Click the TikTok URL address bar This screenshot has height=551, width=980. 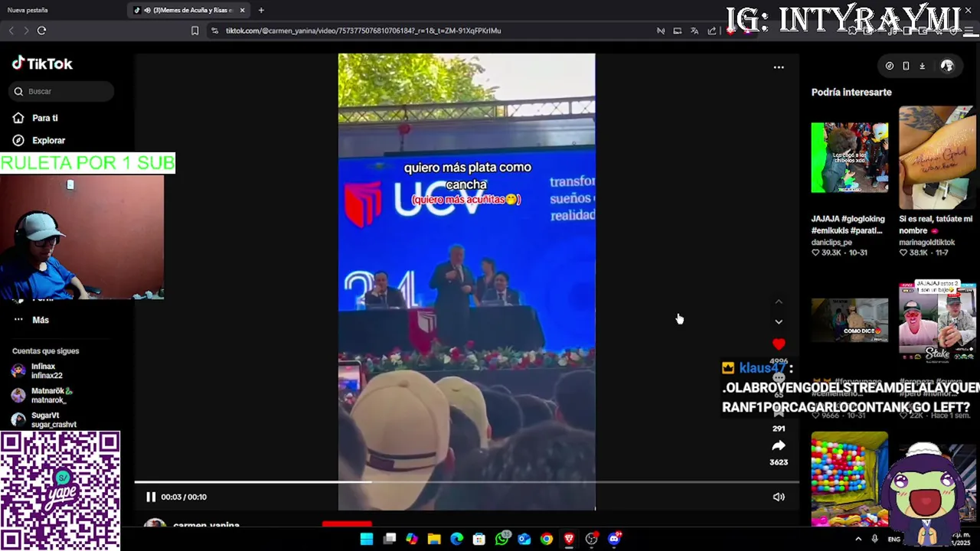pos(363,31)
